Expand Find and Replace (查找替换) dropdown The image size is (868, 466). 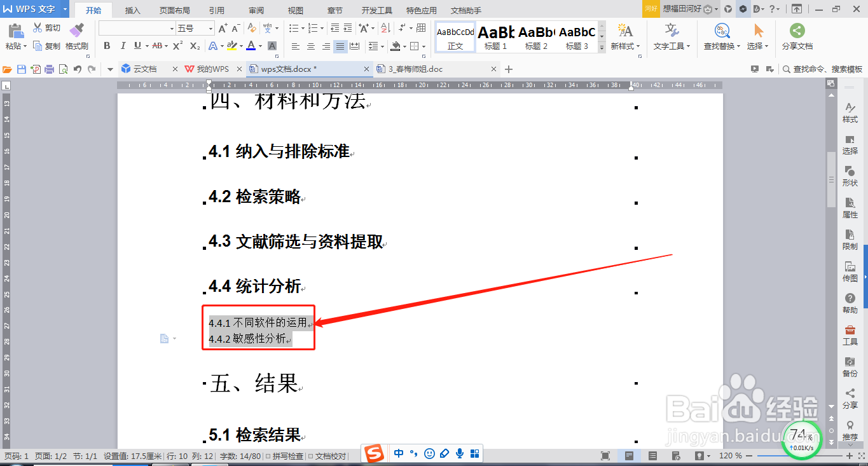tap(738, 46)
